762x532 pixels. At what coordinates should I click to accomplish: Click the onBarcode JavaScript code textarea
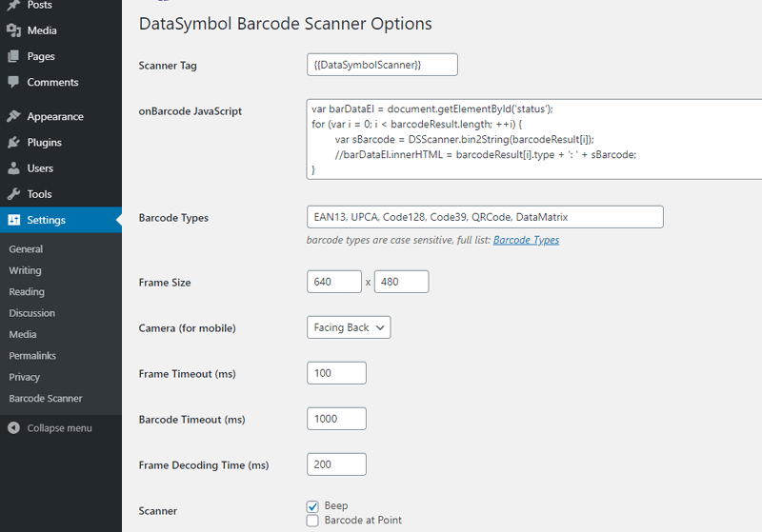(534, 139)
